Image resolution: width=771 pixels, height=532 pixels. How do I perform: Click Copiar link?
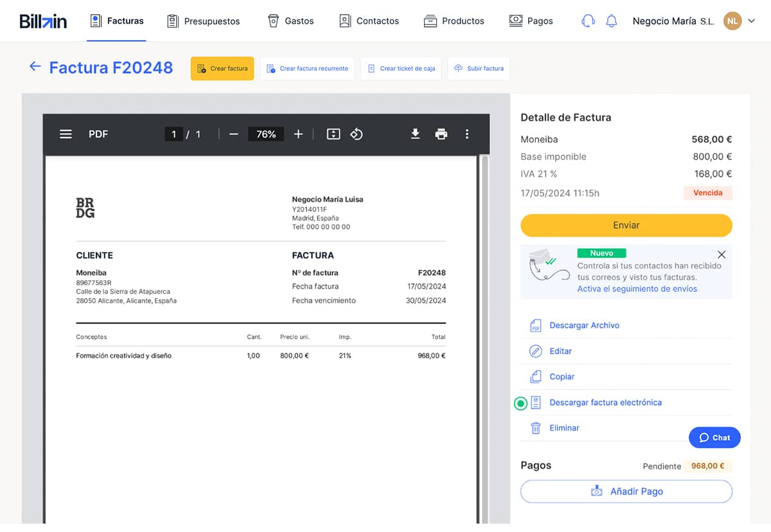tap(562, 377)
